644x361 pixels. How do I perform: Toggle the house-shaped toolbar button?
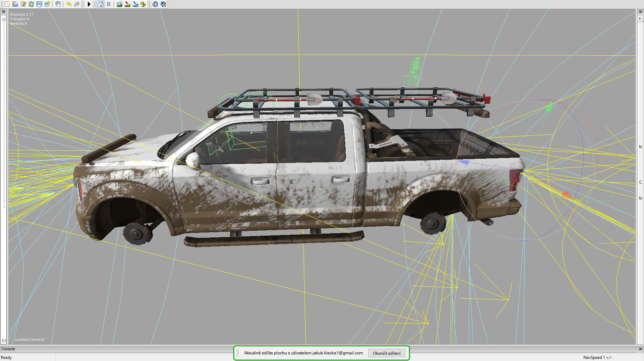pos(101,4)
